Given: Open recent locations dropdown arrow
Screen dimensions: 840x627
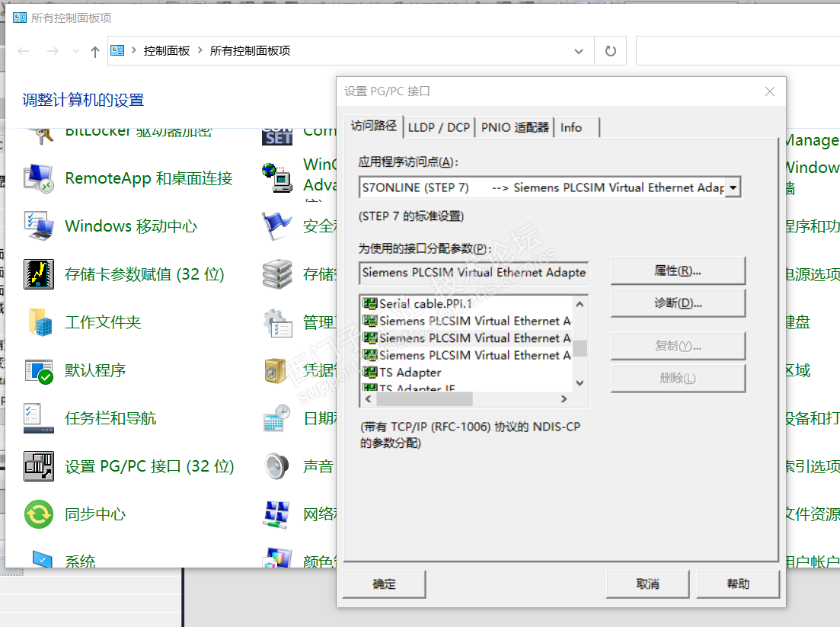Looking at the screenshot, I should point(75,52).
